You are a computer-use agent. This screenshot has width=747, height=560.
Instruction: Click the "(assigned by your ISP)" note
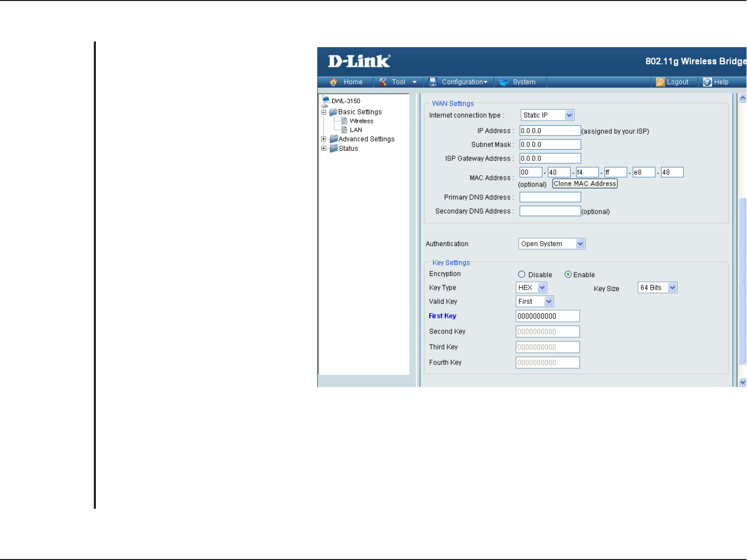(615, 131)
